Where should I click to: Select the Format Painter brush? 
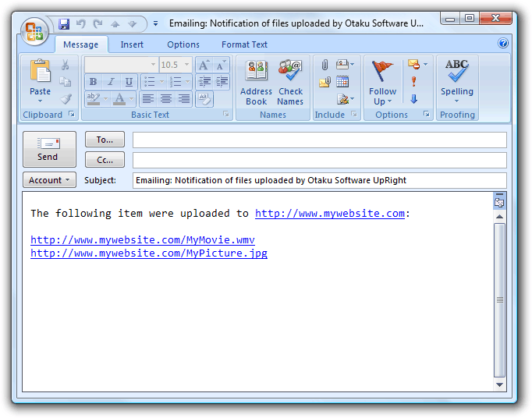click(x=66, y=99)
